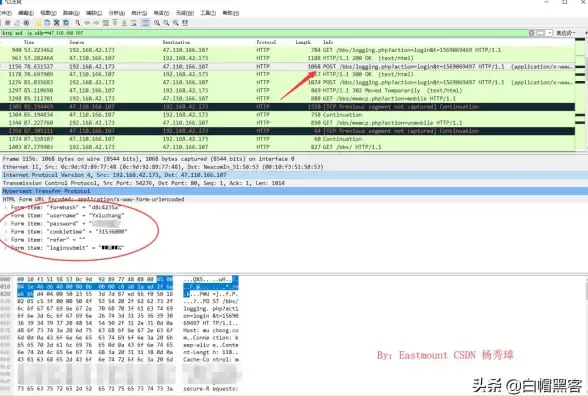Image resolution: width=588 pixels, height=396 pixels.
Task: Go back in packet history
Action: click(x=87, y=23)
